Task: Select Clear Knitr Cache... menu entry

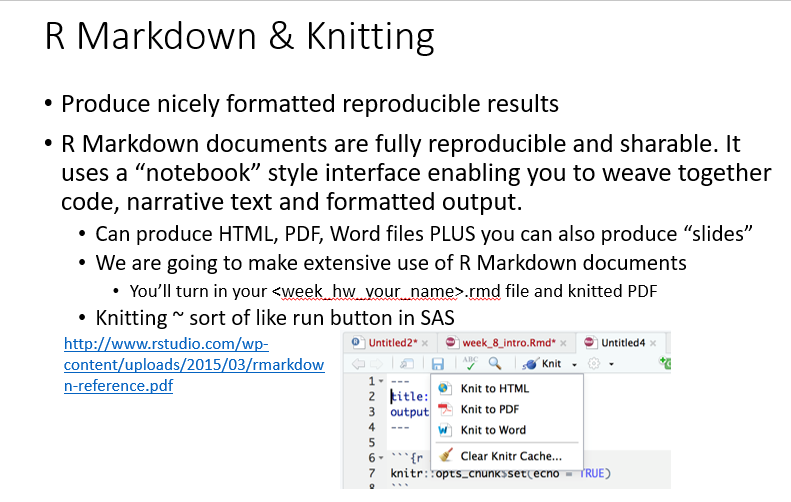Action: [507, 456]
